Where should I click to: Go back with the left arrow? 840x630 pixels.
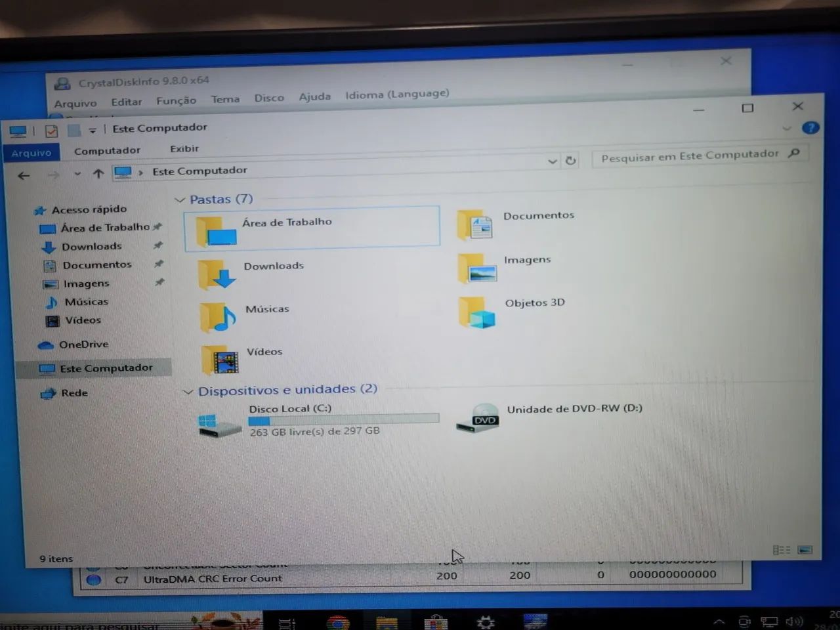point(24,175)
